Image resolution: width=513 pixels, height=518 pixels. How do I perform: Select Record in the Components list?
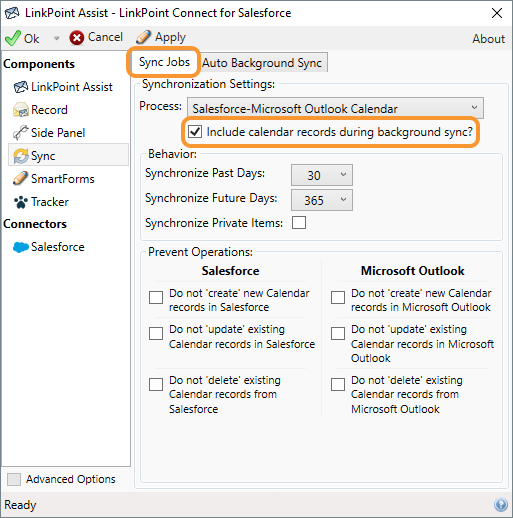coord(49,110)
